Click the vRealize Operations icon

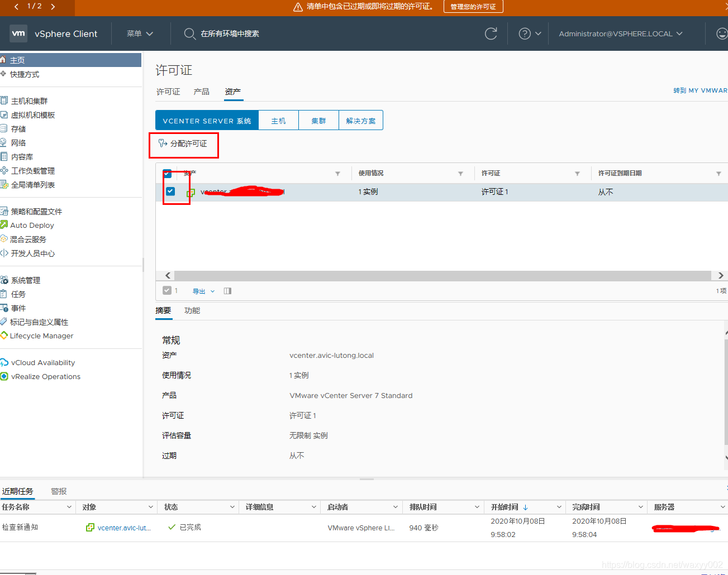[4, 376]
